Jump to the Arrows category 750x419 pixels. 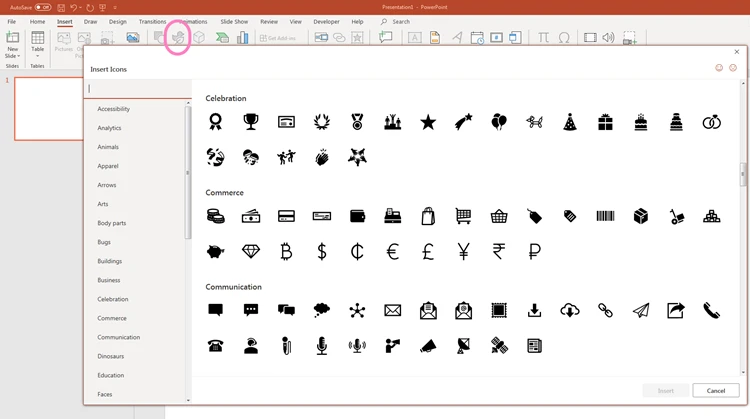(107, 185)
